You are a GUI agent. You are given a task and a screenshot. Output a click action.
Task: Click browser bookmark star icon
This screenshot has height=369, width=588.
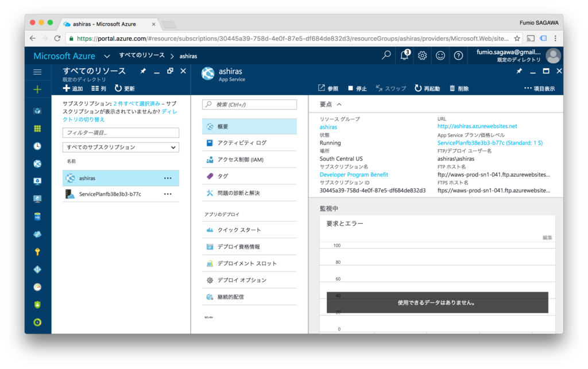517,38
